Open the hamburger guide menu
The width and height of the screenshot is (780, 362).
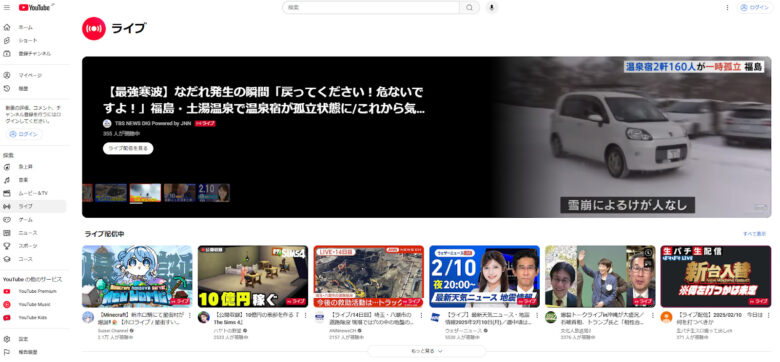[x=7, y=7]
